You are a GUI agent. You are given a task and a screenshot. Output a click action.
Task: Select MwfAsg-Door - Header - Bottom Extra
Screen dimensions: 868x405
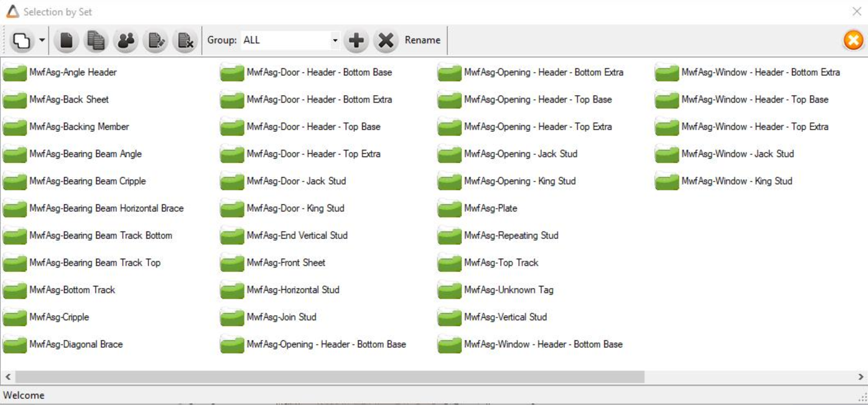[320, 99]
